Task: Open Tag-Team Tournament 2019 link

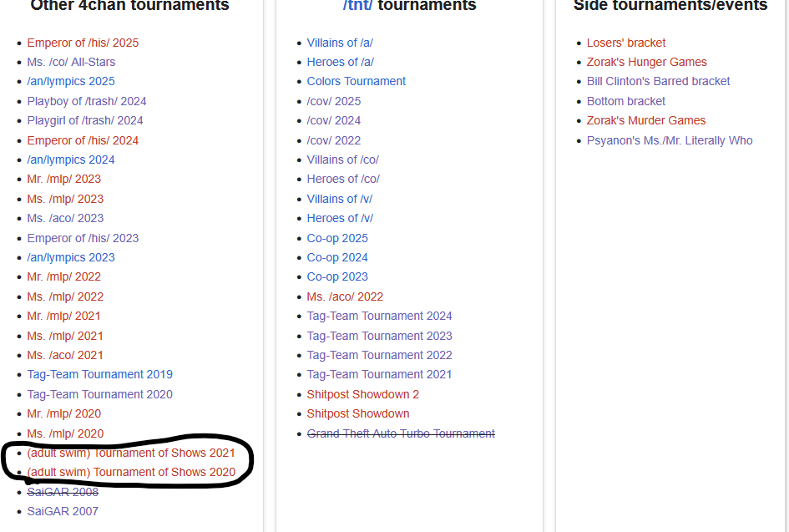Action: click(99, 374)
